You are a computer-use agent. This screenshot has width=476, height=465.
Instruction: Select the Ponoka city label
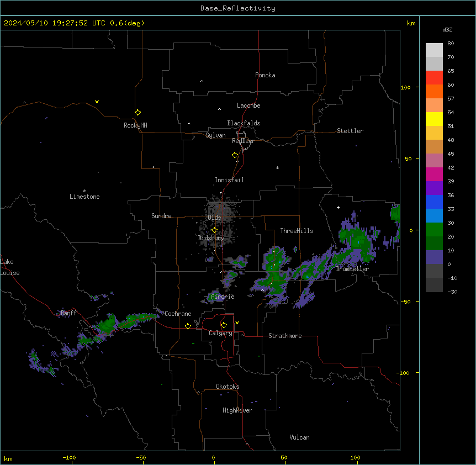(265, 75)
